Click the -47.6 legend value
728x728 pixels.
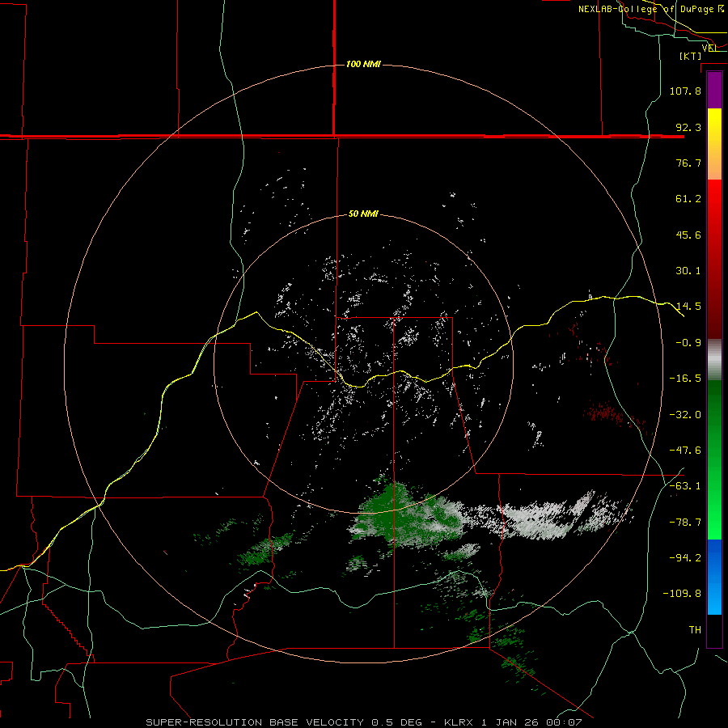click(x=685, y=451)
